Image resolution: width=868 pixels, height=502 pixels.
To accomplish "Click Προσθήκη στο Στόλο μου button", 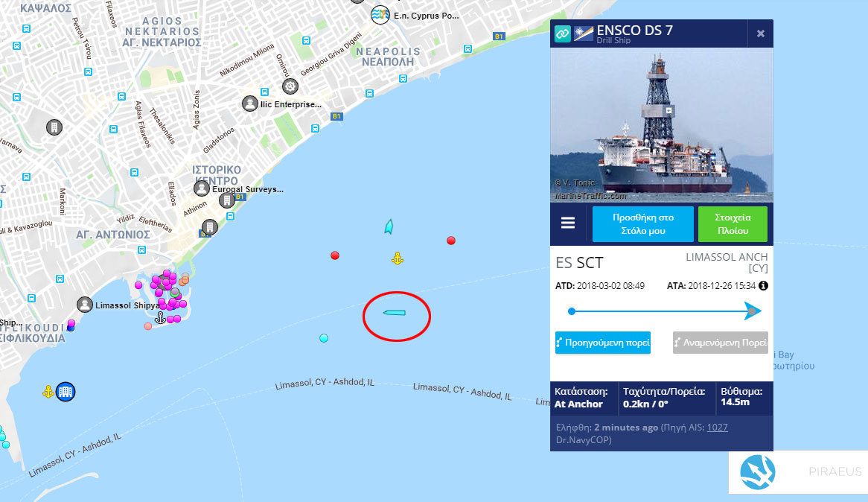I will 642,224.
